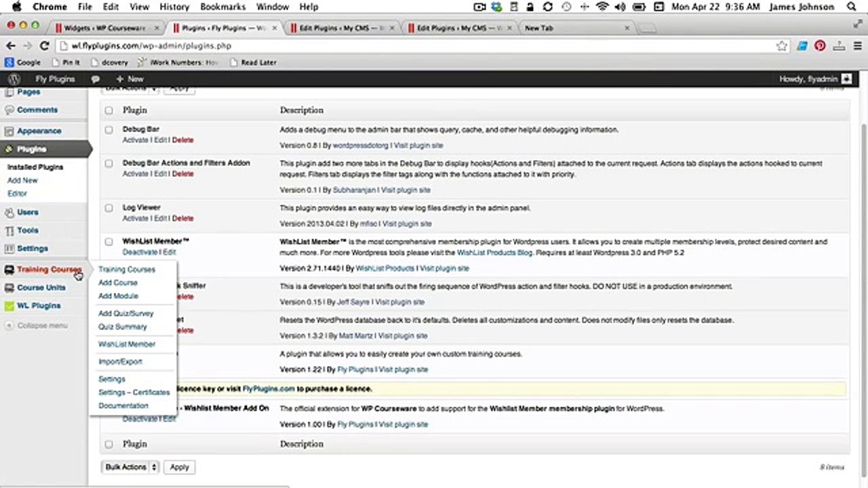
Task: Open the WL Plugins item in the sidebar
Action: 39,306
